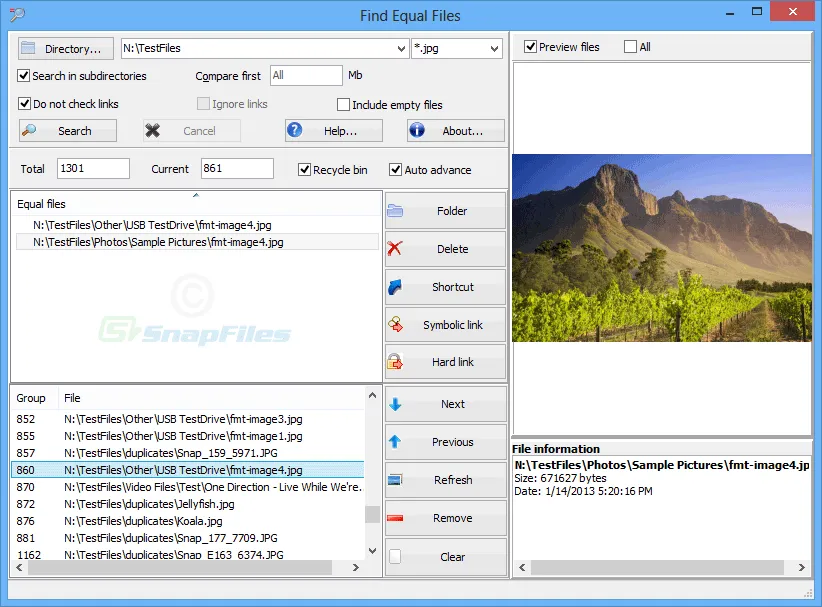The height and width of the screenshot is (607, 822).
Task: Open the Help... button
Action: tap(333, 131)
